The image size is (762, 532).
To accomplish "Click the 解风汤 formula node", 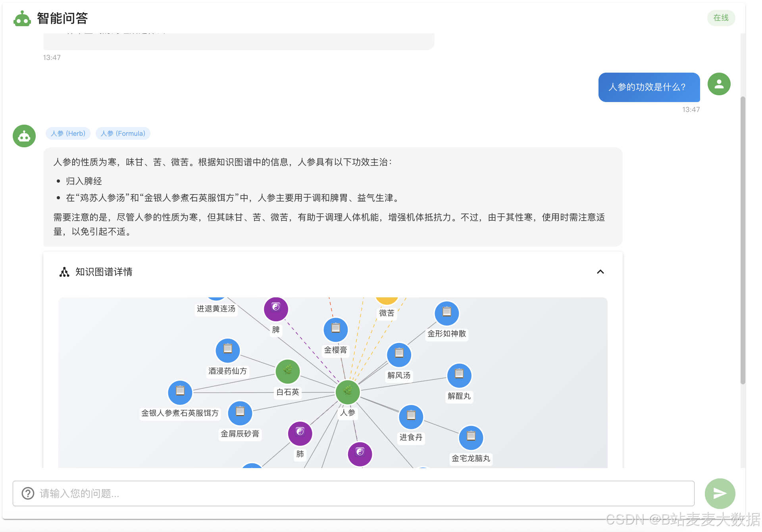I will pyautogui.click(x=399, y=355).
